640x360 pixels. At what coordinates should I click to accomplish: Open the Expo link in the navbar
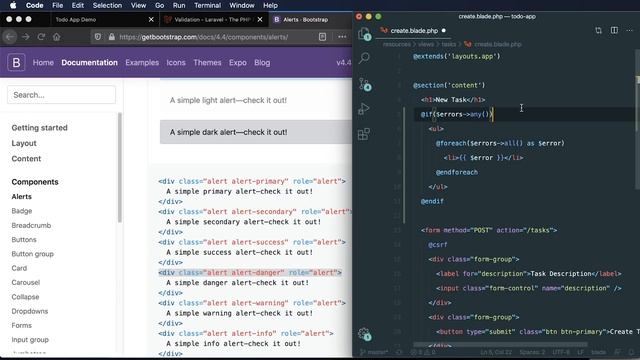pos(238,62)
